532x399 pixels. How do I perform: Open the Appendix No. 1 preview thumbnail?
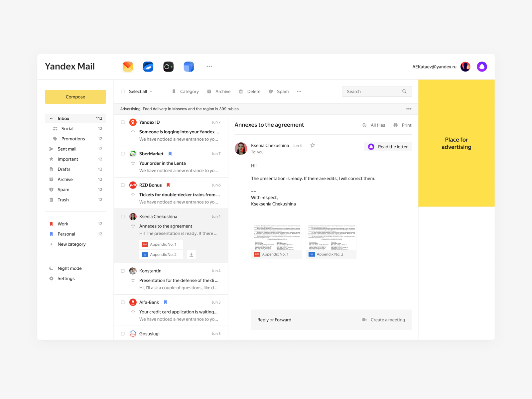(x=276, y=242)
